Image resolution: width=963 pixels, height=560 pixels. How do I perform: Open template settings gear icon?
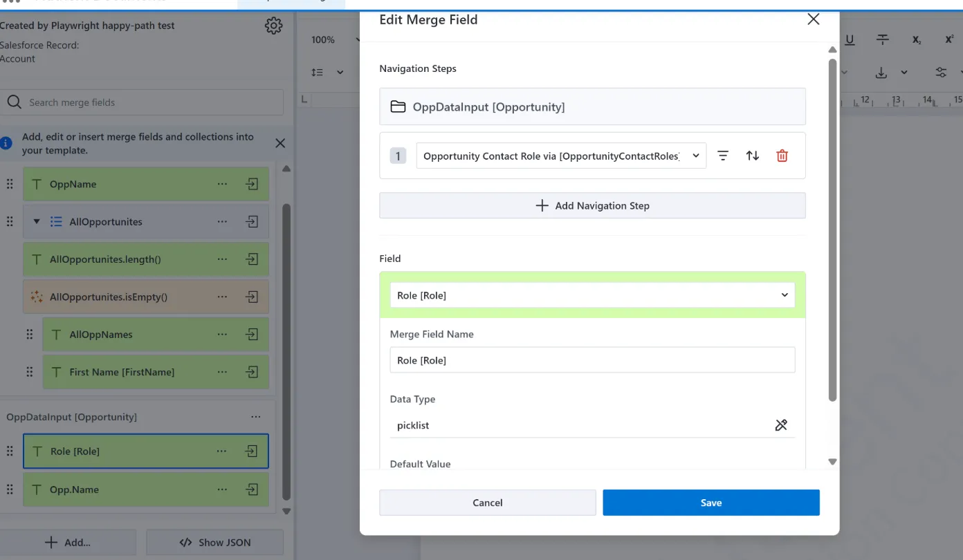tap(273, 26)
